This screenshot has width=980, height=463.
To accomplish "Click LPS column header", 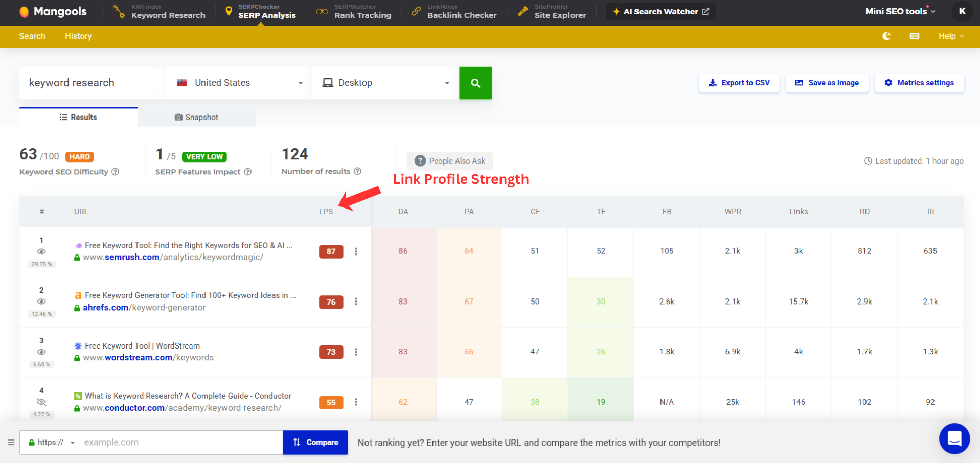I will 326,212.
